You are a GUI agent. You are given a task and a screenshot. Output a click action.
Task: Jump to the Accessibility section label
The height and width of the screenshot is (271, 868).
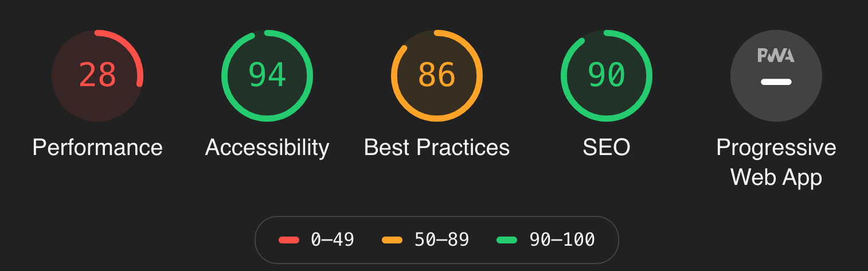point(267,148)
